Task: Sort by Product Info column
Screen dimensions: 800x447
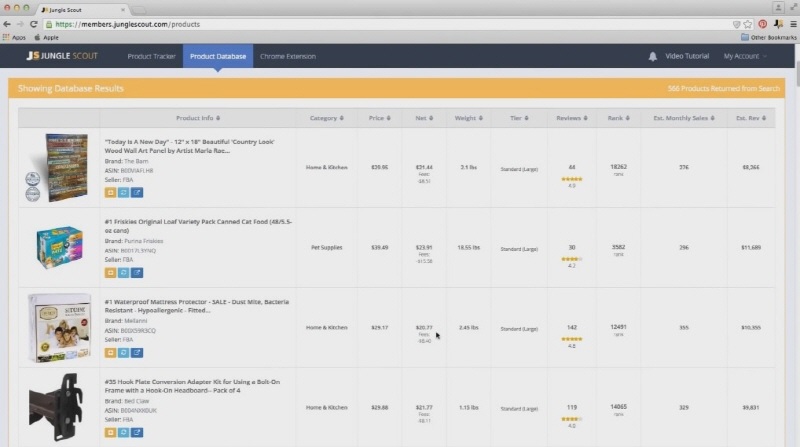Action: click(198, 118)
